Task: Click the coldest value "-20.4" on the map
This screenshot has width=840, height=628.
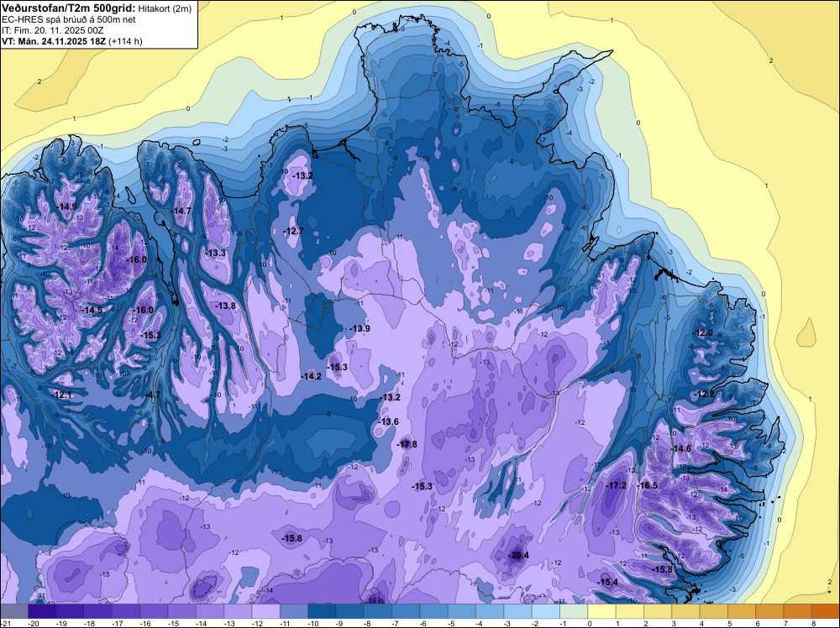Action: tap(519, 555)
